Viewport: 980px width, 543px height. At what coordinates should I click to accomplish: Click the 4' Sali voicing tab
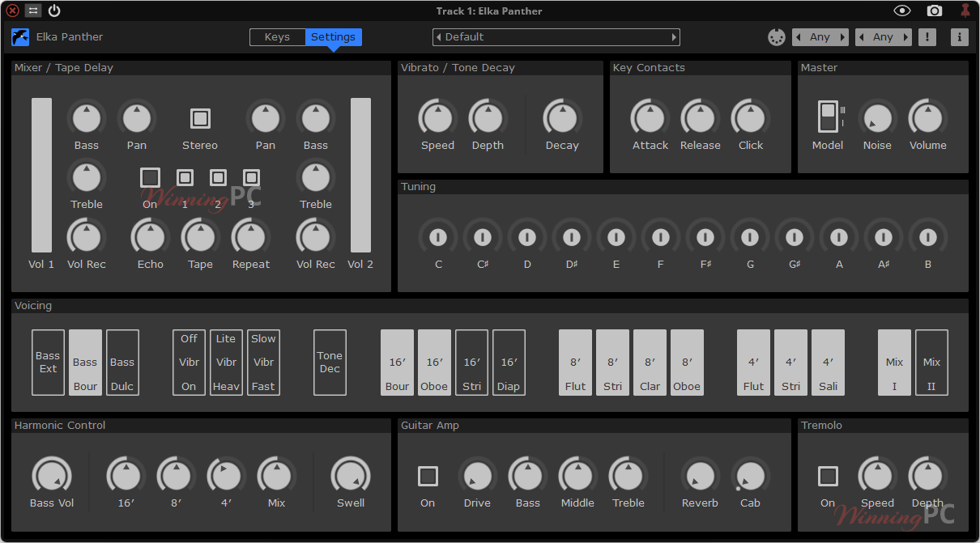point(828,363)
